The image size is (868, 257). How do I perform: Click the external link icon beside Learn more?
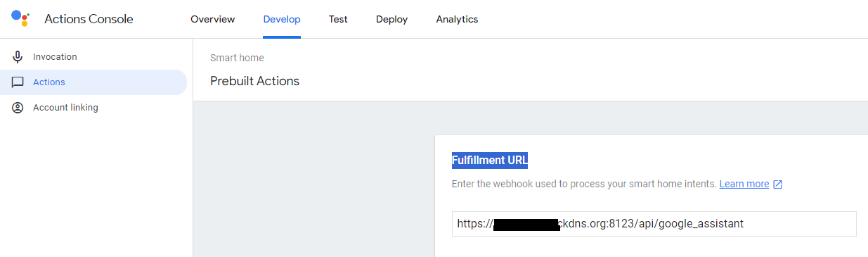point(777,184)
